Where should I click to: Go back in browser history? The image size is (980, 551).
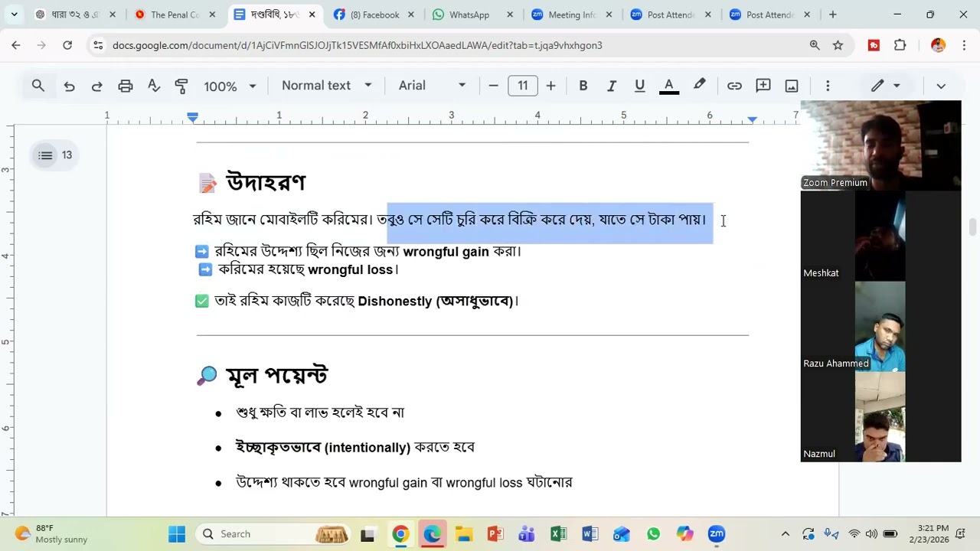click(x=16, y=45)
